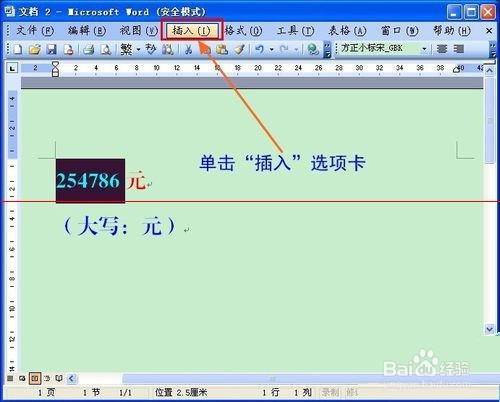Click the horizontal scrollbar left arrow

tap(71, 378)
